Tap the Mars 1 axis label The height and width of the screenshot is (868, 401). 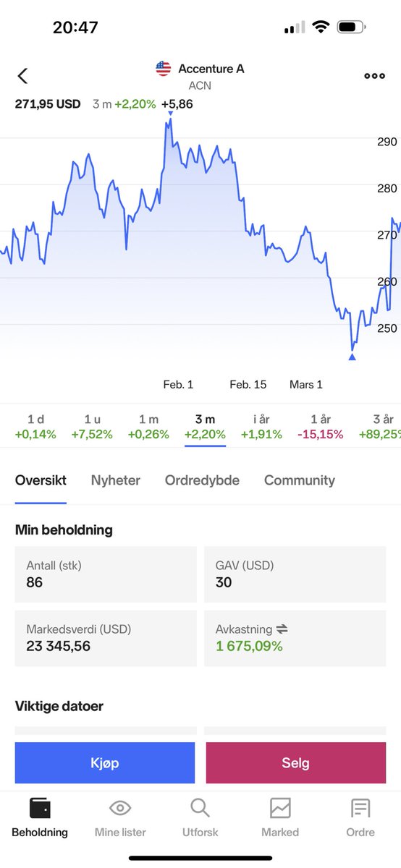tap(306, 384)
